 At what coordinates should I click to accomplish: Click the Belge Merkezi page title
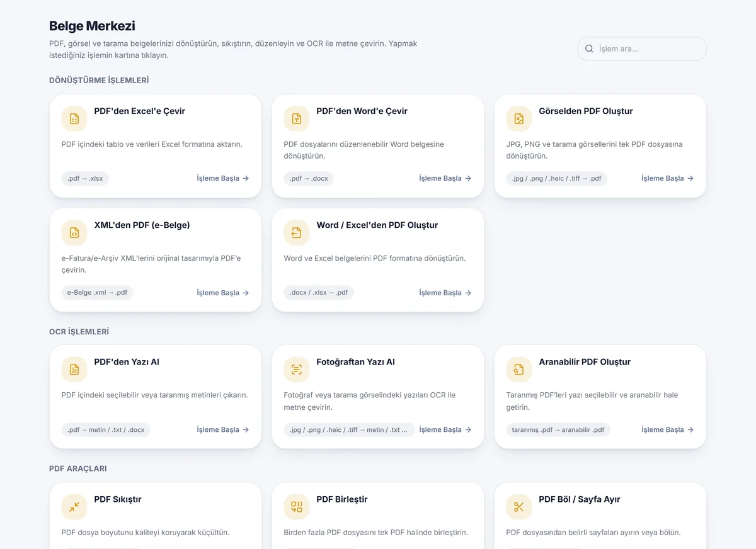[92, 26]
